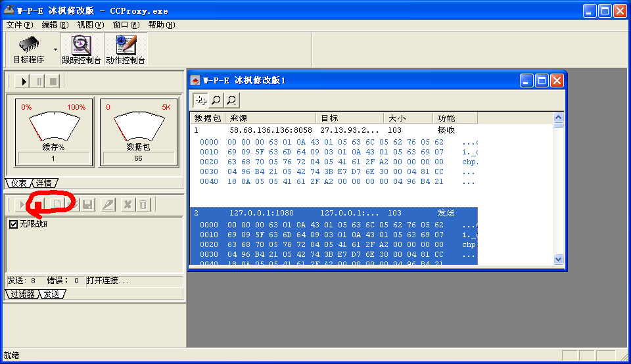
Task: Switch to the 发送 tab at bottom
Action: click(x=52, y=294)
